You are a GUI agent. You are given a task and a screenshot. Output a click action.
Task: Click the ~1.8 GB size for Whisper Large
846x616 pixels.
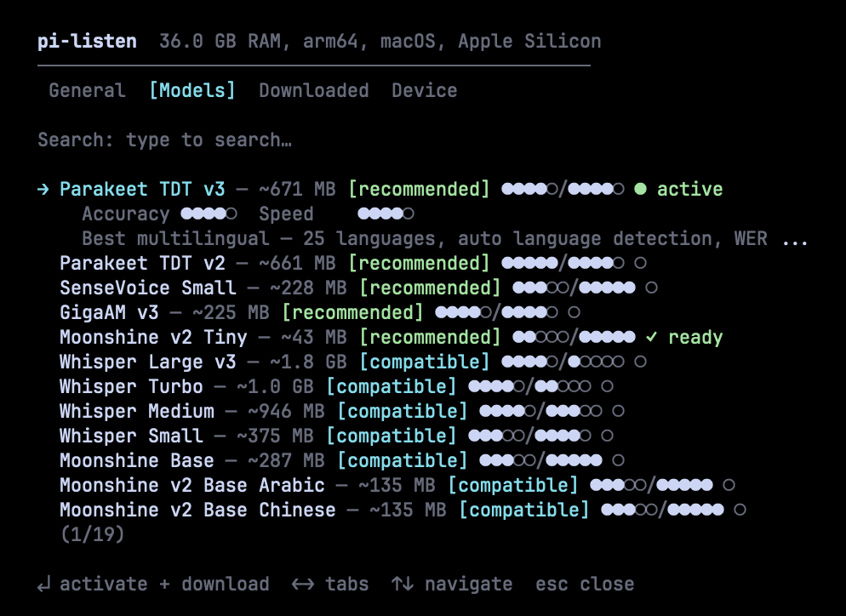click(x=308, y=362)
